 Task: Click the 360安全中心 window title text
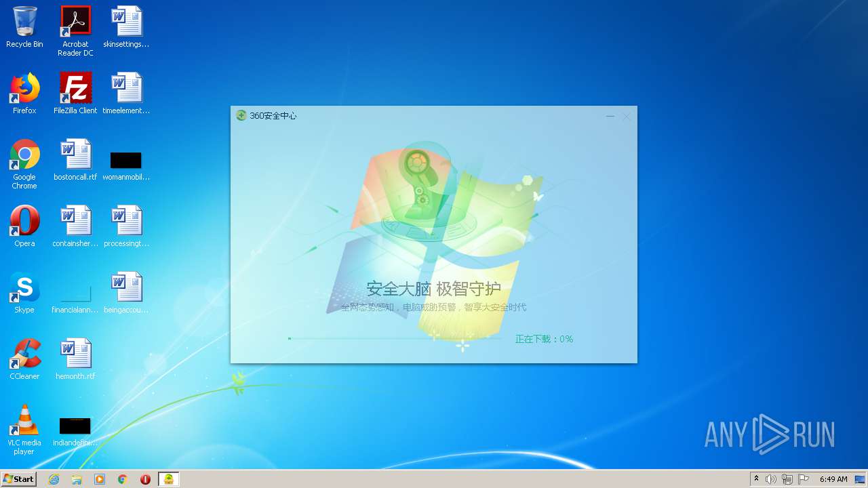[x=273, y=116]
